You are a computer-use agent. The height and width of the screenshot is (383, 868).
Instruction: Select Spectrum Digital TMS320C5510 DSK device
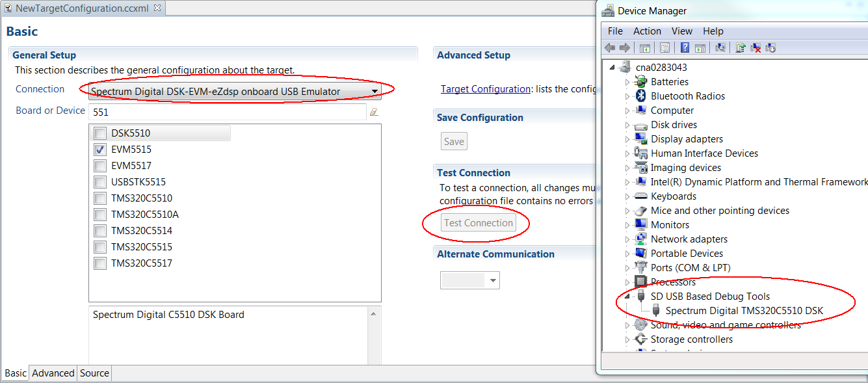coord(744,311)
